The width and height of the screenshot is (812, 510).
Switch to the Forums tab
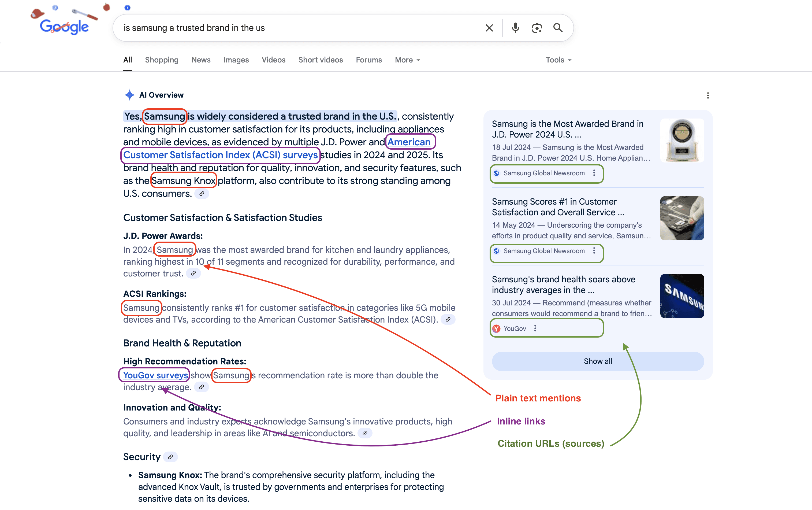point(369,60)
